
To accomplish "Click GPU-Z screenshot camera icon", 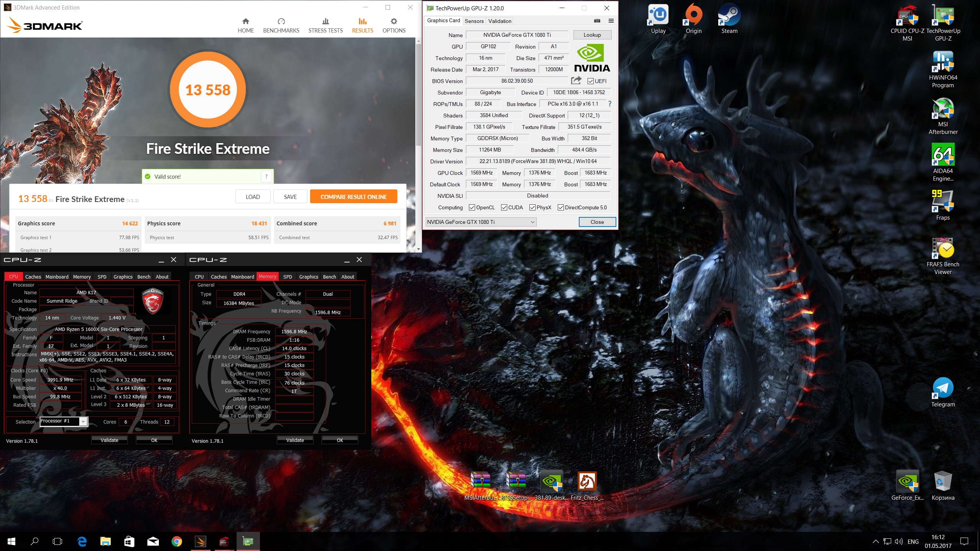I will pyautogui.click(x=597, y=21).
